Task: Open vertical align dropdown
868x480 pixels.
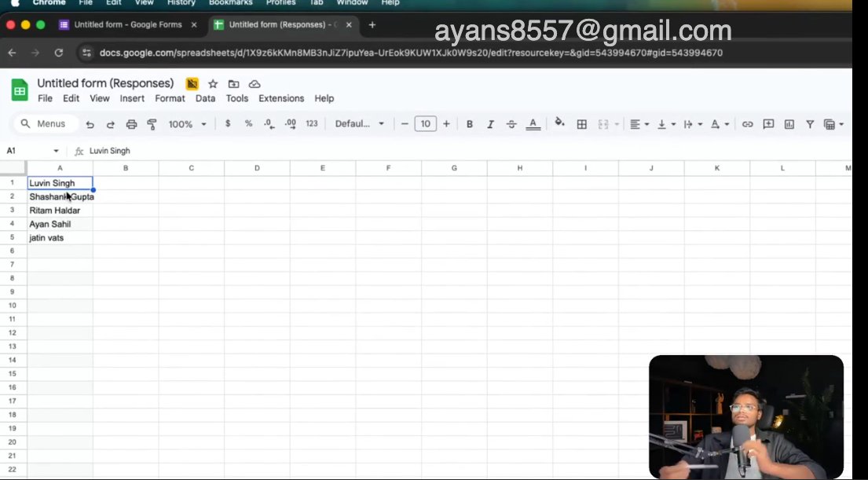Action: (x=666, y=125)
